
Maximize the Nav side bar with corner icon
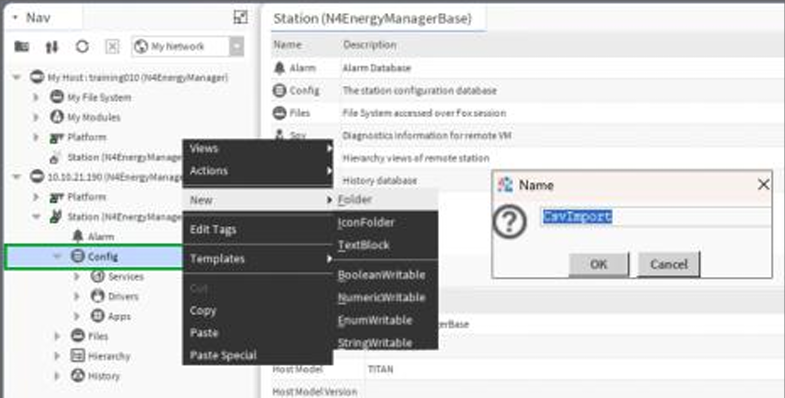(241, 17)
